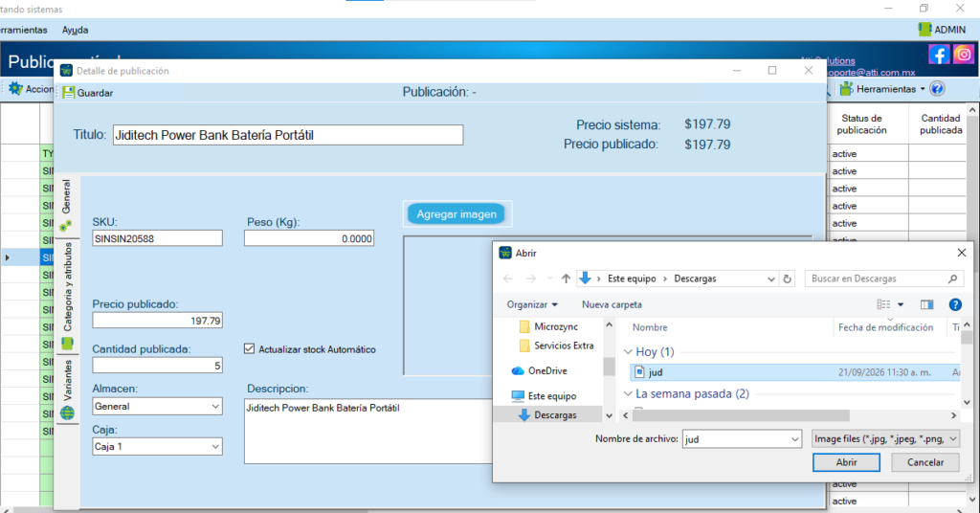Open the Caja dropdown
The height and width of the screenshot is (513, 980).
(x=215, y=447)
